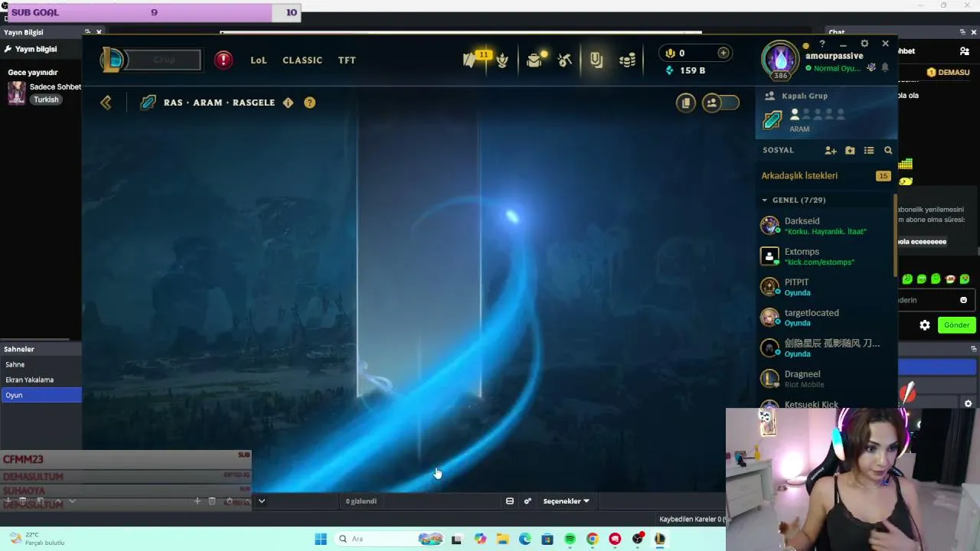Open the clash trophy icon in the top bar

coord(502,60)
